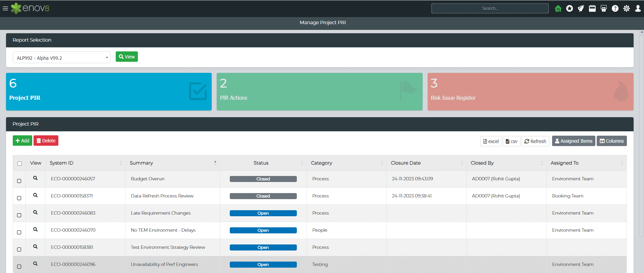Switch to the Risk Issue Register tile
The height and width of the screenshot is (273, 644).
coord(530,92)
